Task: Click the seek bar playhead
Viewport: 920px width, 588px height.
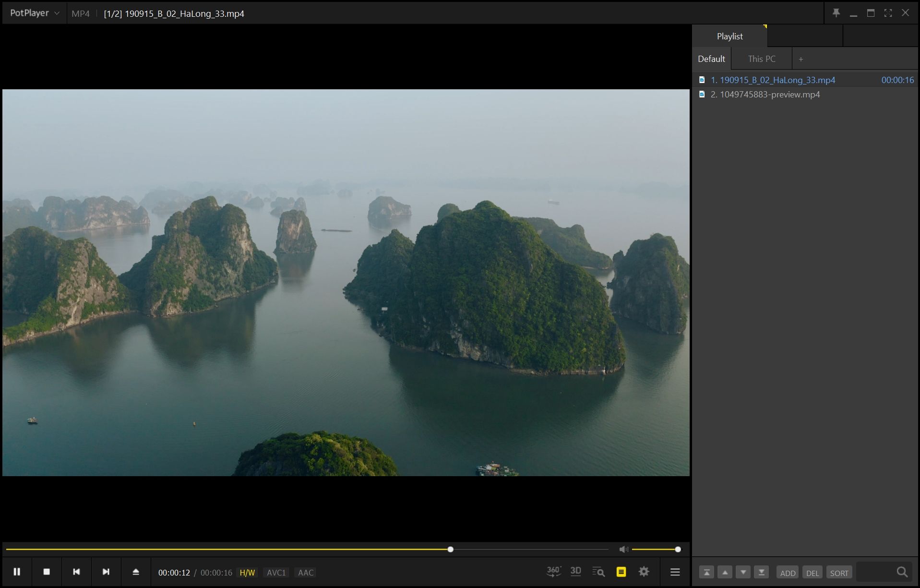Action: (x=450, y=549)
